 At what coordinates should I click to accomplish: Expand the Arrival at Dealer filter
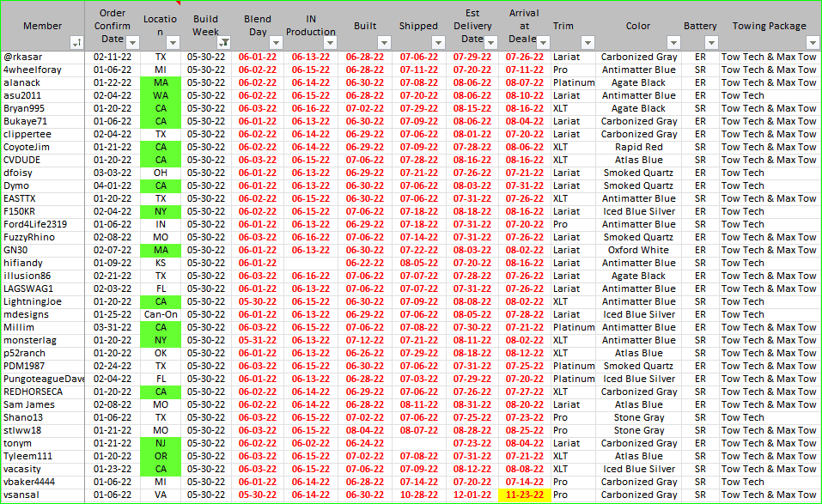542,42
